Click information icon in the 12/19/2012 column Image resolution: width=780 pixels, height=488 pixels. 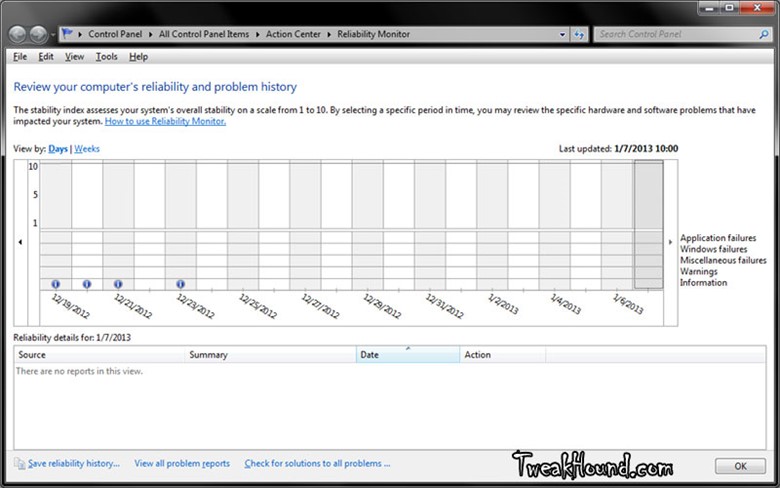(56, 284)
